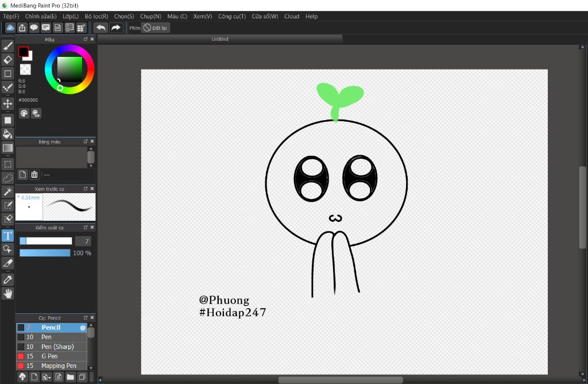The image size is (588, 384).
Task: Select the Divide frame tool
Action: click(7, 263)
